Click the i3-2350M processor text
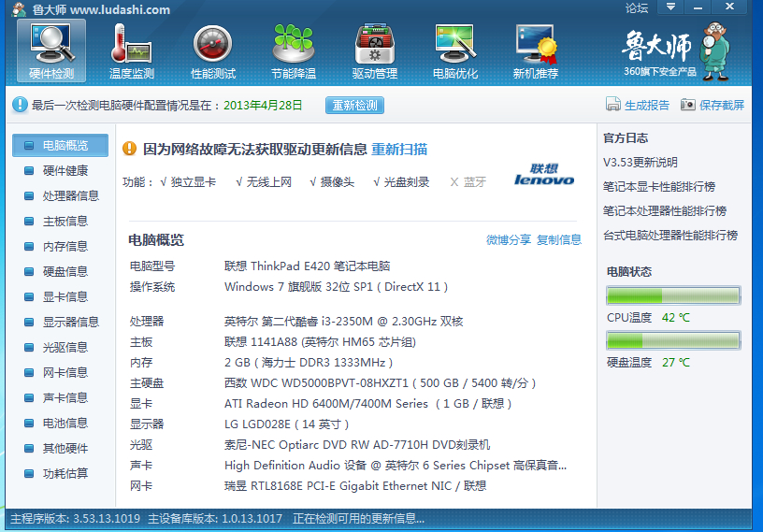This screenshot has width=763, height=532. coord(343,322)
